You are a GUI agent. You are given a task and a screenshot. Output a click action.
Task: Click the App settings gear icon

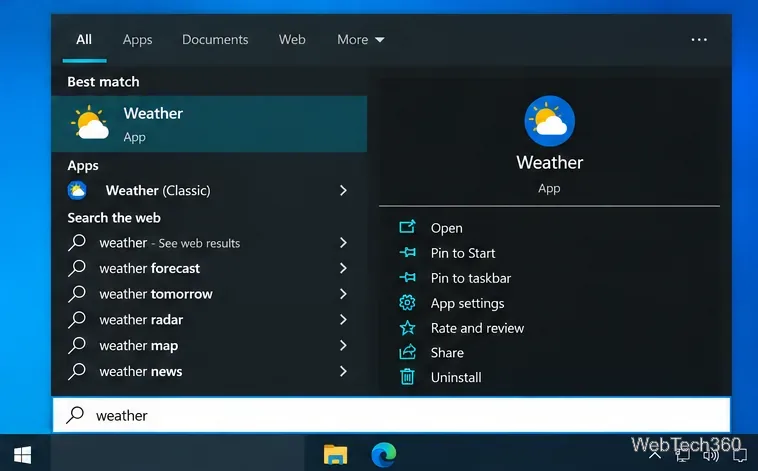[407, 303]
